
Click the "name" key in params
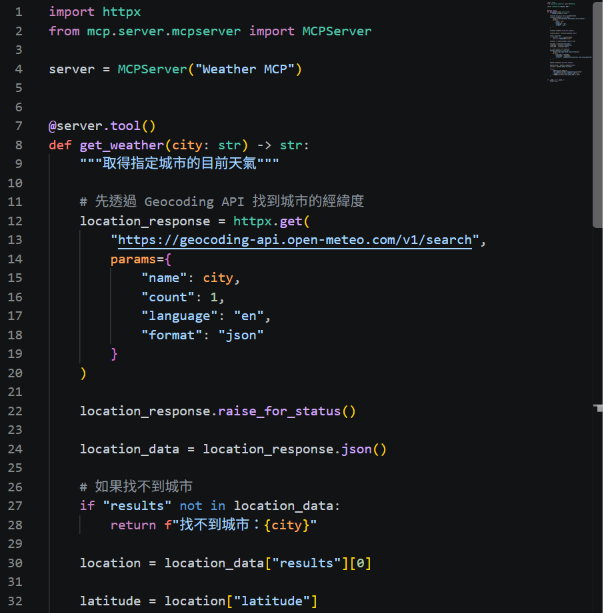(164, 278)
